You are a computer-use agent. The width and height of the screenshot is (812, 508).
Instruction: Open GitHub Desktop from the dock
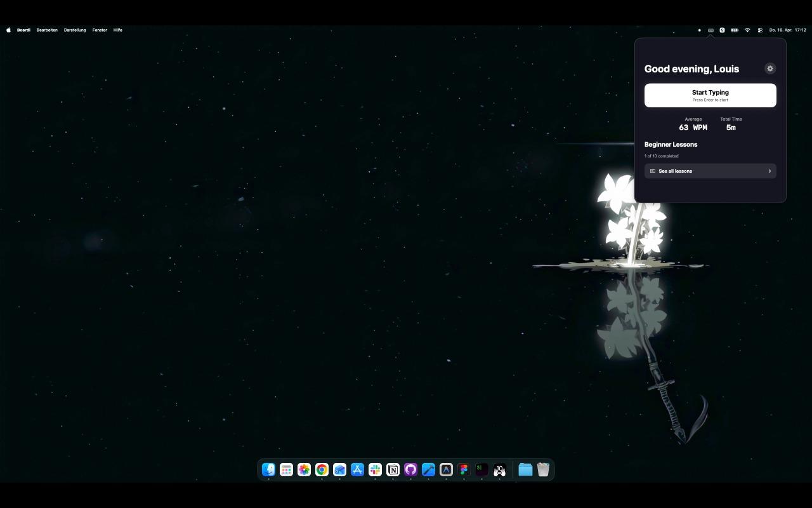(410, 469)
